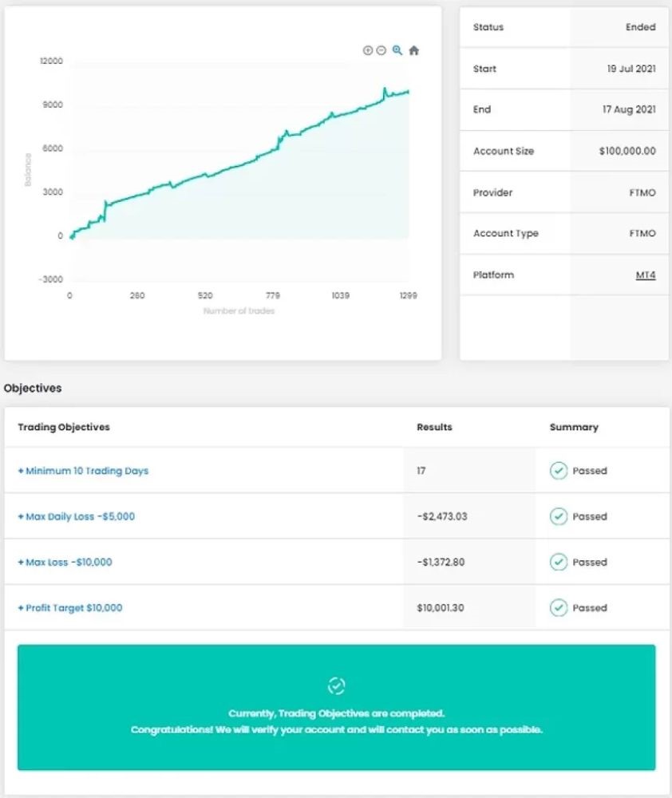Click the zoom in plus icon on chart
This screenshot has height=798, width=672.
pos(368,50)
